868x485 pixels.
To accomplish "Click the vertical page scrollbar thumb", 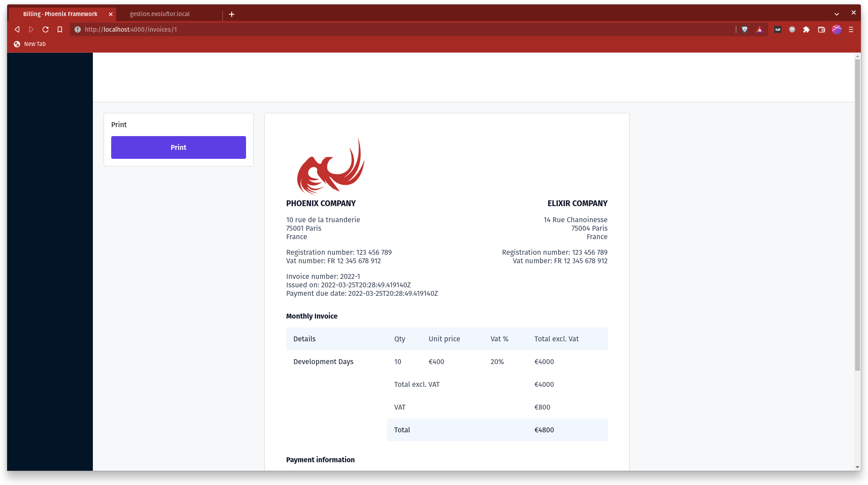I will click(857, 214).
